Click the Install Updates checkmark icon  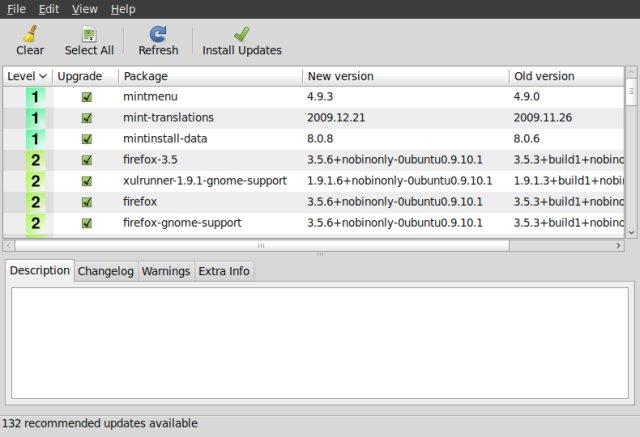[x=242, y=34]
